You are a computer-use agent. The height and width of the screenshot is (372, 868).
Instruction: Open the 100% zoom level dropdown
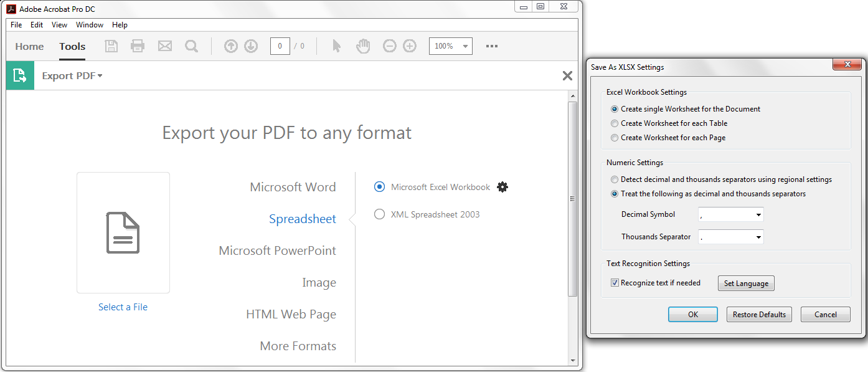point(451,46)
